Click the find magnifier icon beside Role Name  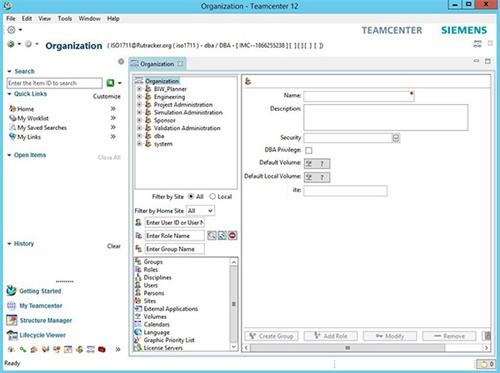click(x=212, y=236)
